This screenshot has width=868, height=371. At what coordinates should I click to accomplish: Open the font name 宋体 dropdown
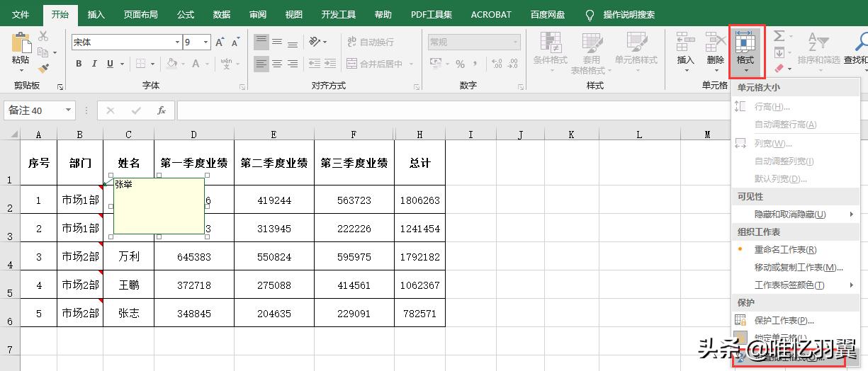[x=177, y=42]
